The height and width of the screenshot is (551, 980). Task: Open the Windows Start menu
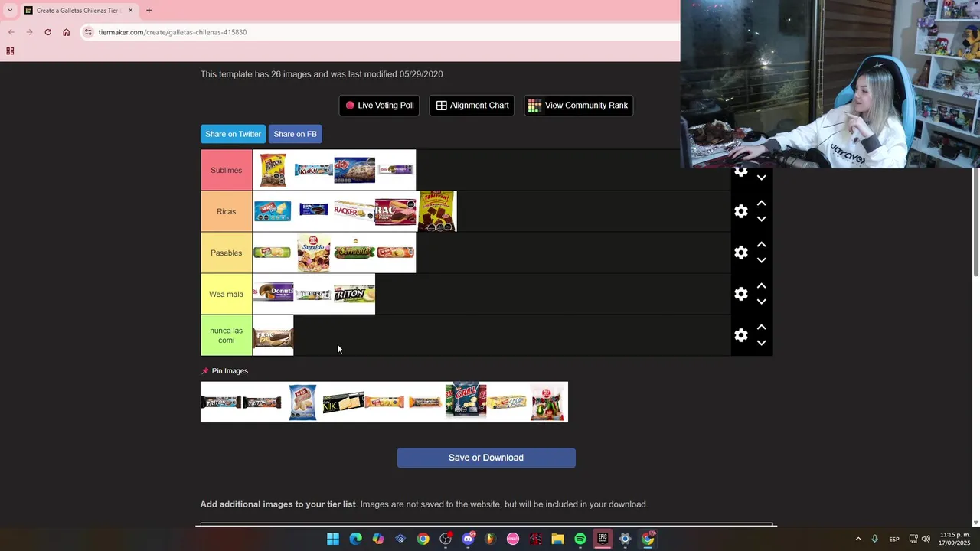click(333, 539)
